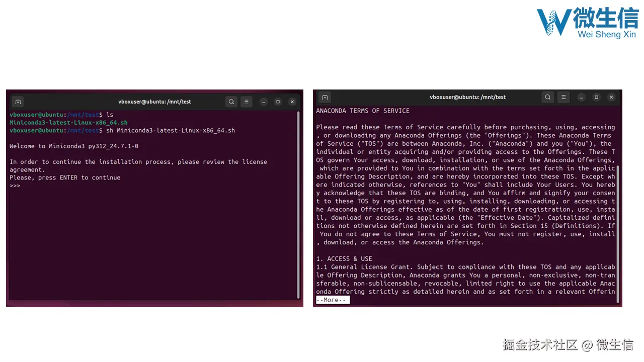Open hamburger menu in left terminal window
This screenshot has width=644, height=362.
(x=246, y=102)
